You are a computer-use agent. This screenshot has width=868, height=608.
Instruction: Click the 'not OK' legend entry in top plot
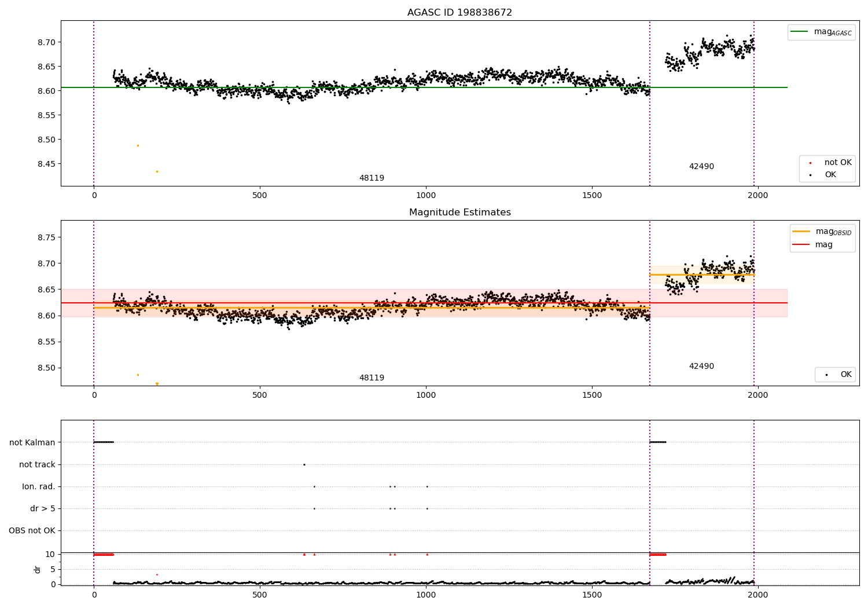pos(830,163)
